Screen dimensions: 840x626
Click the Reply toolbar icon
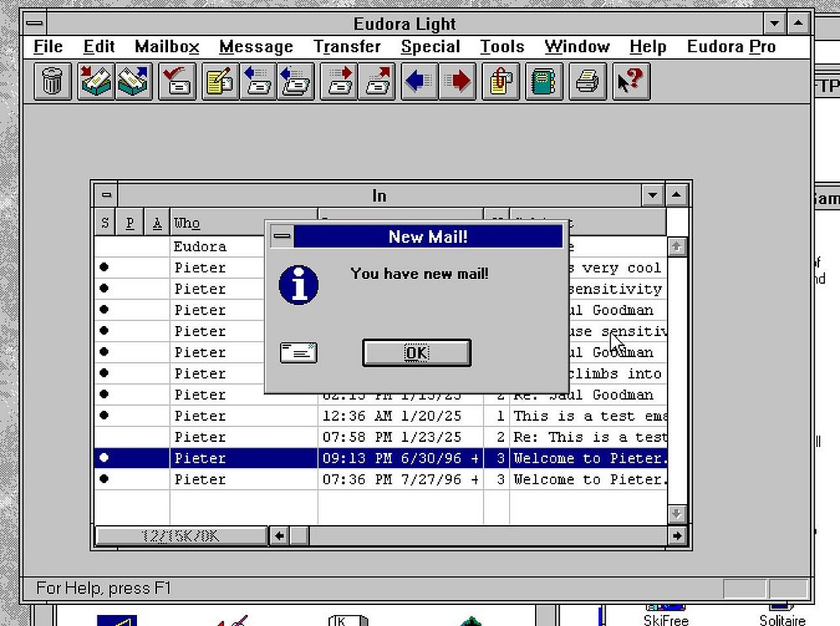(258, 82)
